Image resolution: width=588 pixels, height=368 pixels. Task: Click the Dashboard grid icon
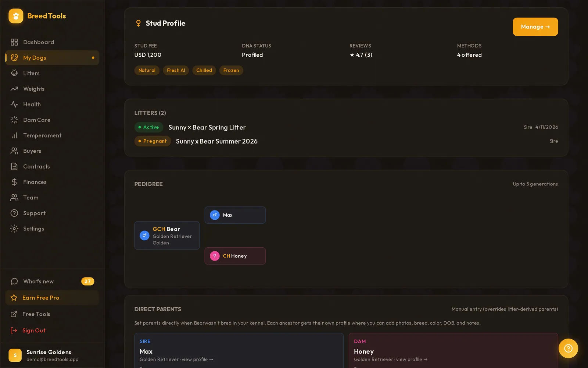coord(14,42)
